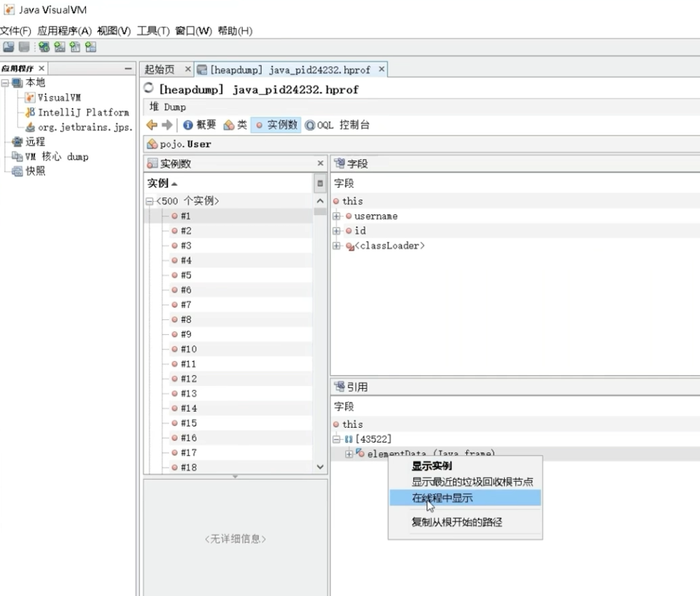This screenshot has width=700, height=596.
Task: Switch to the Start Page (起始页) tab
Action: click(160, 69)
